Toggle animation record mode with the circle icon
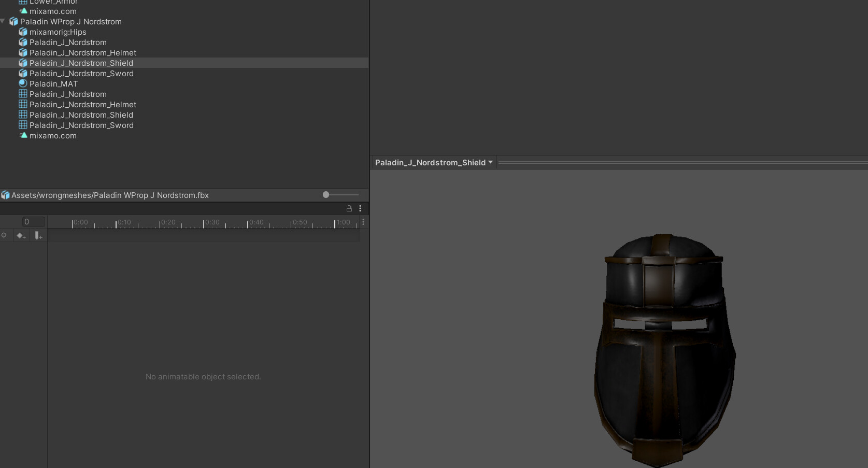The image size is (868, 468). click(5, 235)
